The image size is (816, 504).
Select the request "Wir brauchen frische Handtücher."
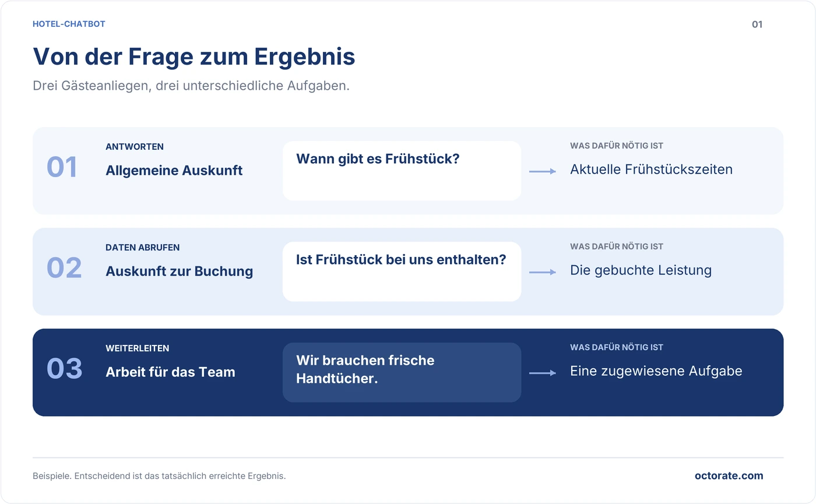pos(365,369)
